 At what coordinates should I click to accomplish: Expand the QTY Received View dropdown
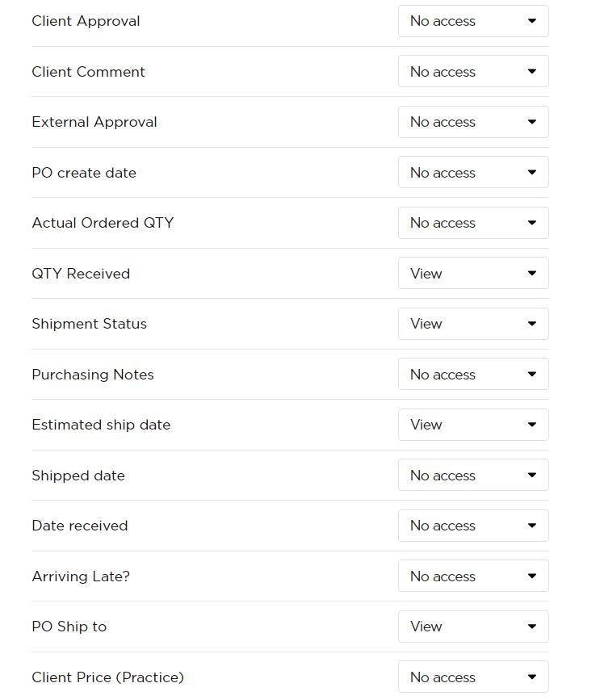(x=473, y=273)
